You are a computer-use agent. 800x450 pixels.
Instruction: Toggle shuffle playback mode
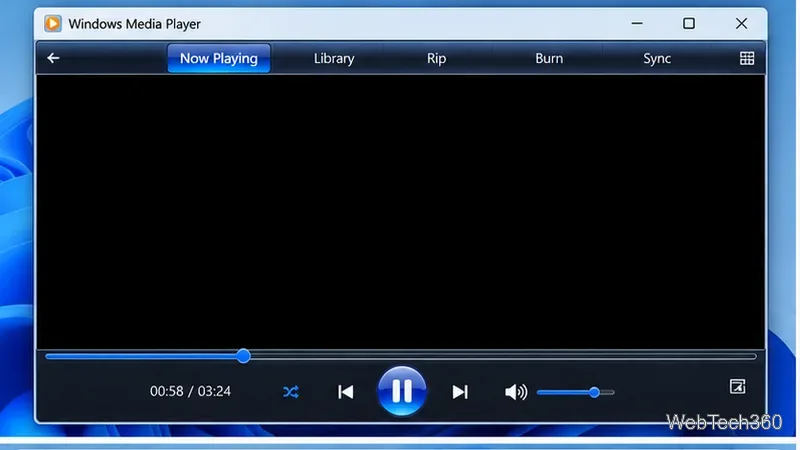point(291,392)
